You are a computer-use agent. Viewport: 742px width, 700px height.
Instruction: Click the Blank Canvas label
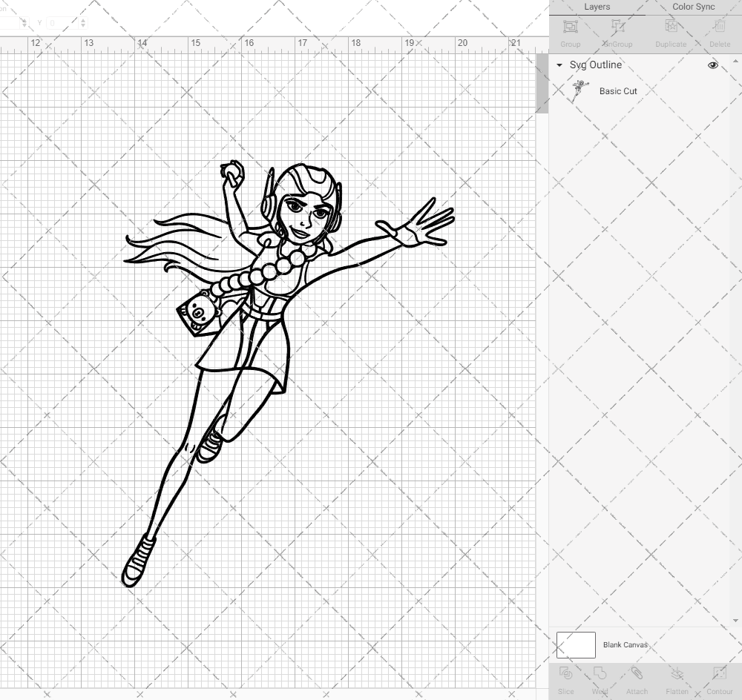pos(625,644)
